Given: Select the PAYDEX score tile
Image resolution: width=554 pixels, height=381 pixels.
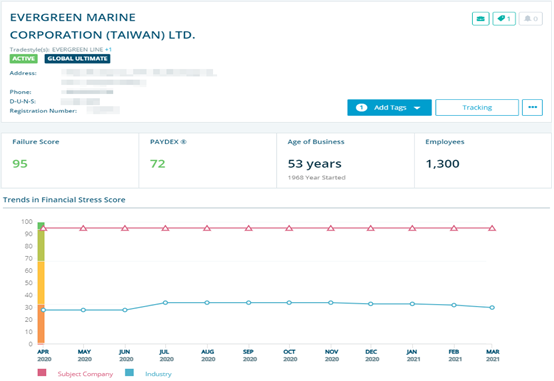Looking at the screenshot, I should point(208,160).
